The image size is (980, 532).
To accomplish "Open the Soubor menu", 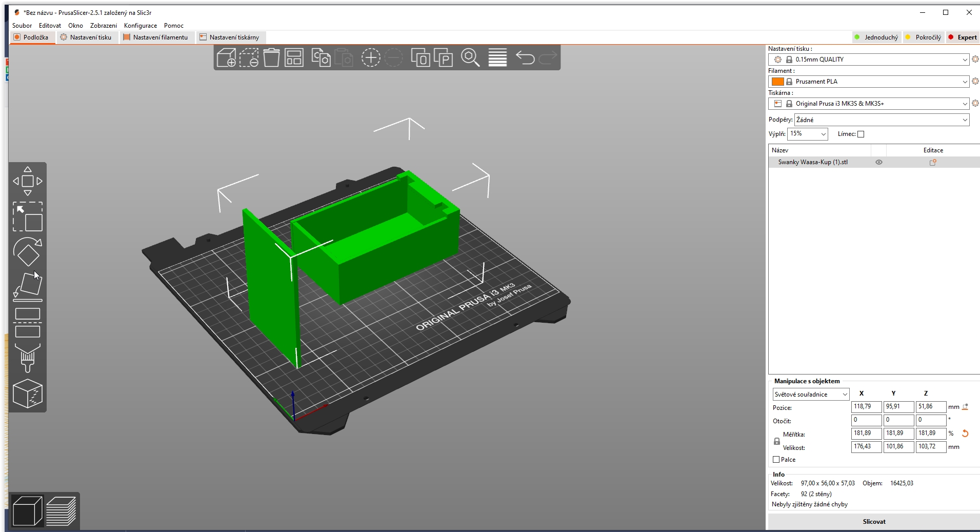I will [22, 26].
